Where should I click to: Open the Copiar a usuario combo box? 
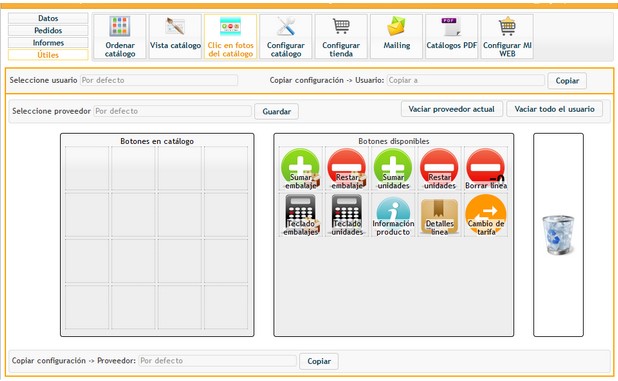click(x=466, y=80)
